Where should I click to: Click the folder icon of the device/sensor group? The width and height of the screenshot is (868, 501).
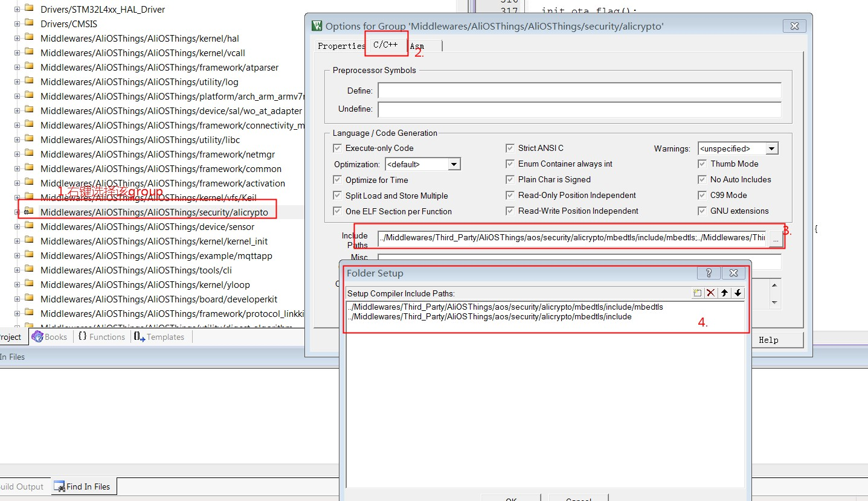(28, 226)
